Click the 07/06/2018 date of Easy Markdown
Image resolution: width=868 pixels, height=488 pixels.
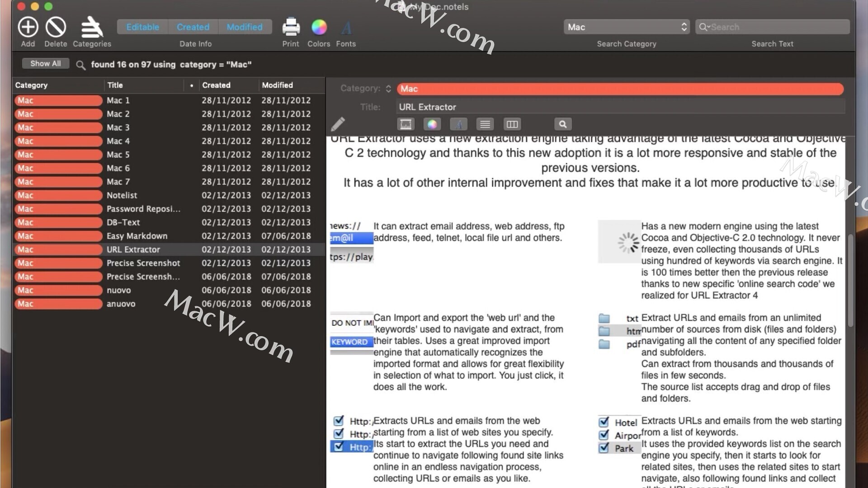click(x=286, y=236)
